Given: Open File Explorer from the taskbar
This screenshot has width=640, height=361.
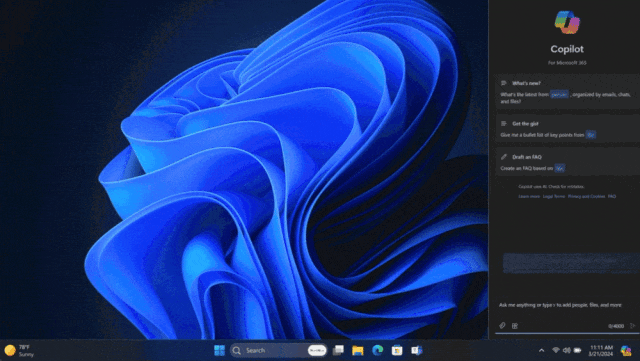Looking at the screenshot, I should 358,350.
